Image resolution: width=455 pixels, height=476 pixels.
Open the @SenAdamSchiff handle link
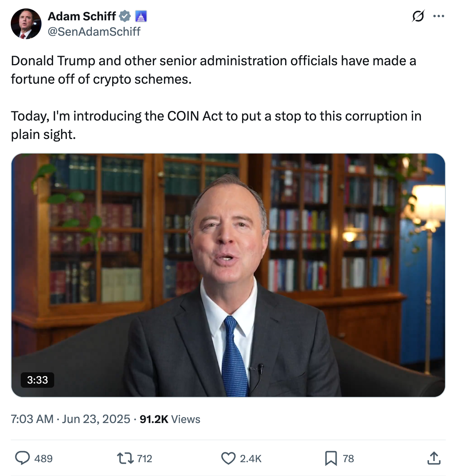94,31
